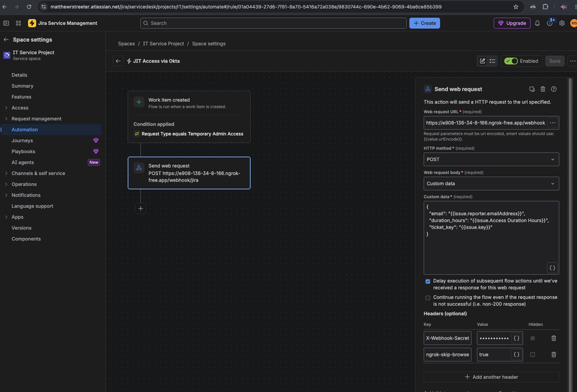Go back with browser back arrow
Screen dimensions: 577x392
[5, 7]
